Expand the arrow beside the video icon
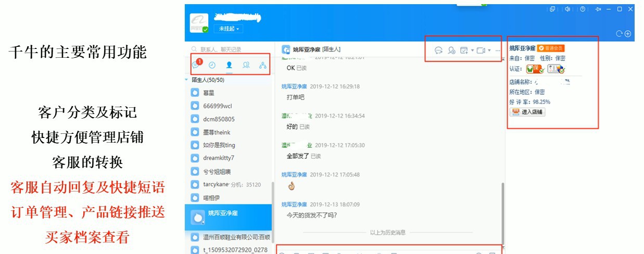The image size is (644, 254). (489, 50)
